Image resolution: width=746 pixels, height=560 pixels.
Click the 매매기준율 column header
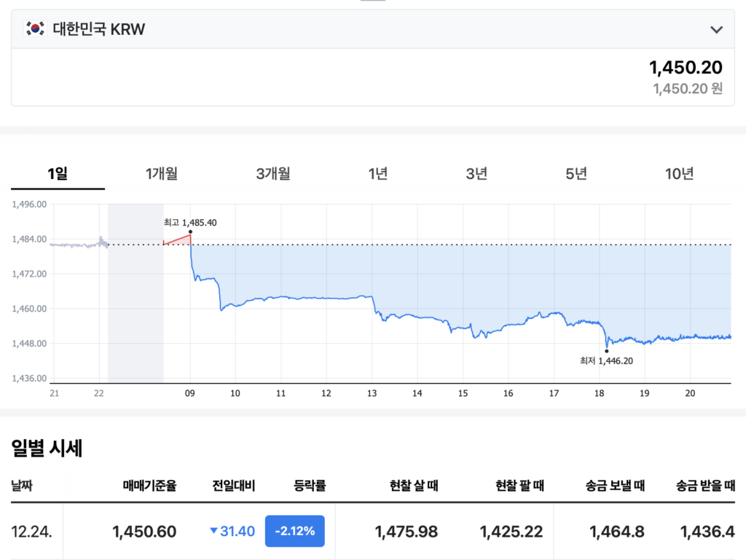(x=149, y=485)
